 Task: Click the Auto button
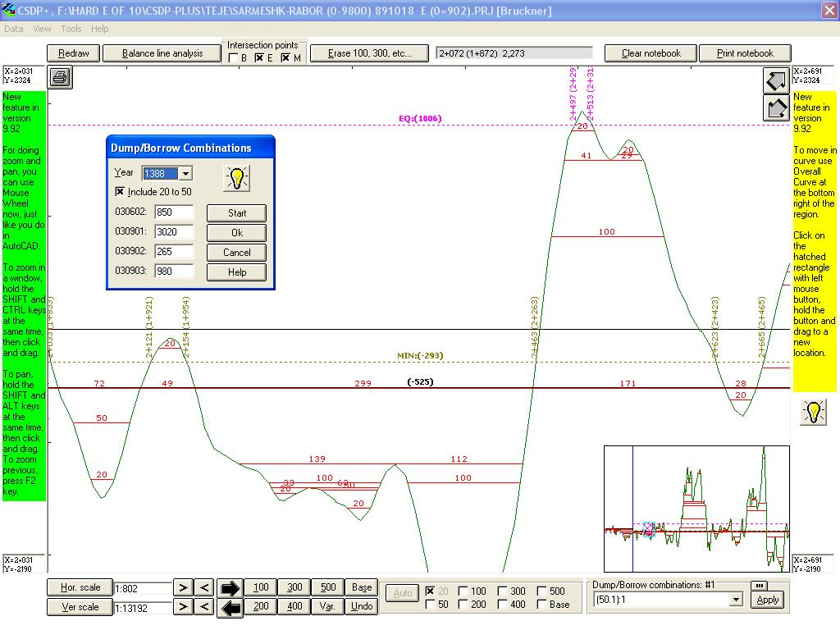(x=403, y=593)
